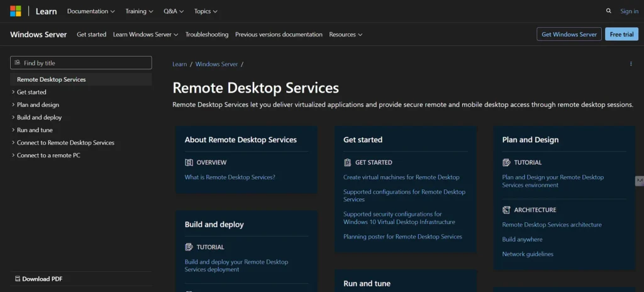Screen dimensions: 644x292
Task: Open Remote Desktop Services architecture link
Action: (552, 225)
